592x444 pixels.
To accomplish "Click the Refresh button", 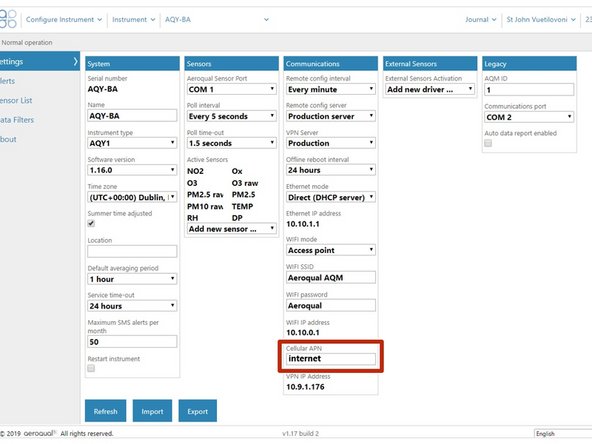I will tap(106, 411).
